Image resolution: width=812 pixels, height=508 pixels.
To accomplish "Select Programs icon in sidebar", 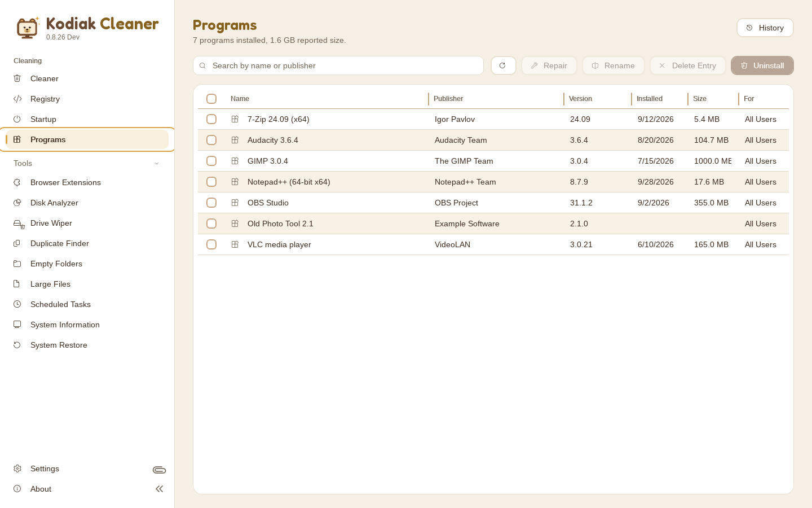I will [17, 139].
